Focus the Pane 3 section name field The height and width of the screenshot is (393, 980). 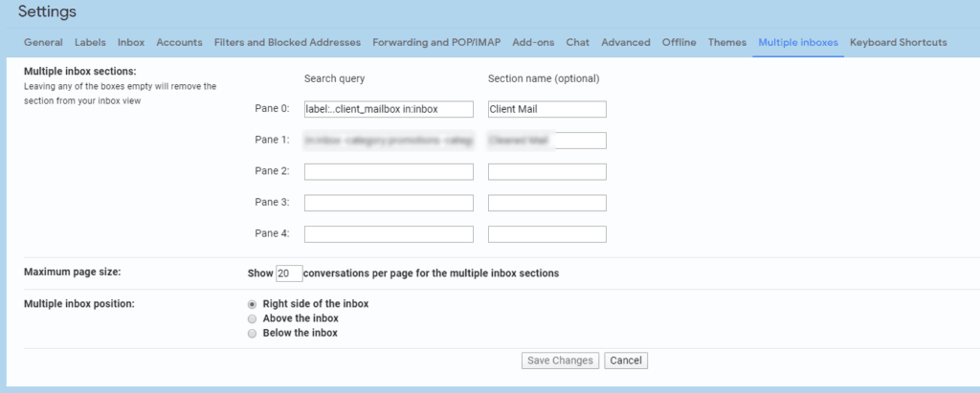546,203
